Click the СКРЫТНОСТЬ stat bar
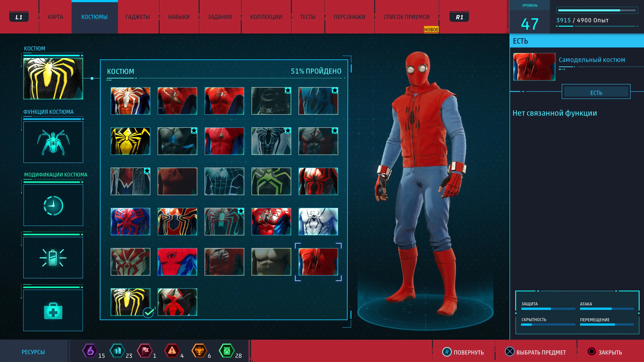Screen dimensions: 644x362 548,324
